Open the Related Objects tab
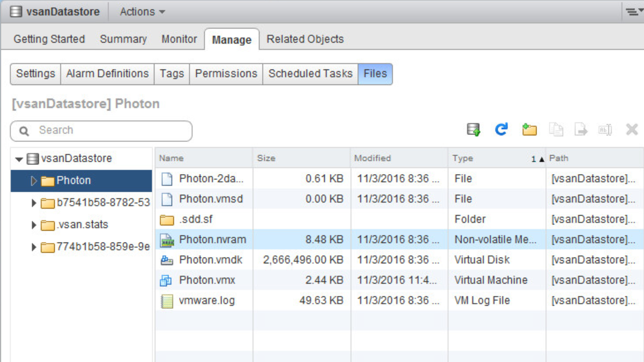This screenshot has width=644, height=362. 305,39
